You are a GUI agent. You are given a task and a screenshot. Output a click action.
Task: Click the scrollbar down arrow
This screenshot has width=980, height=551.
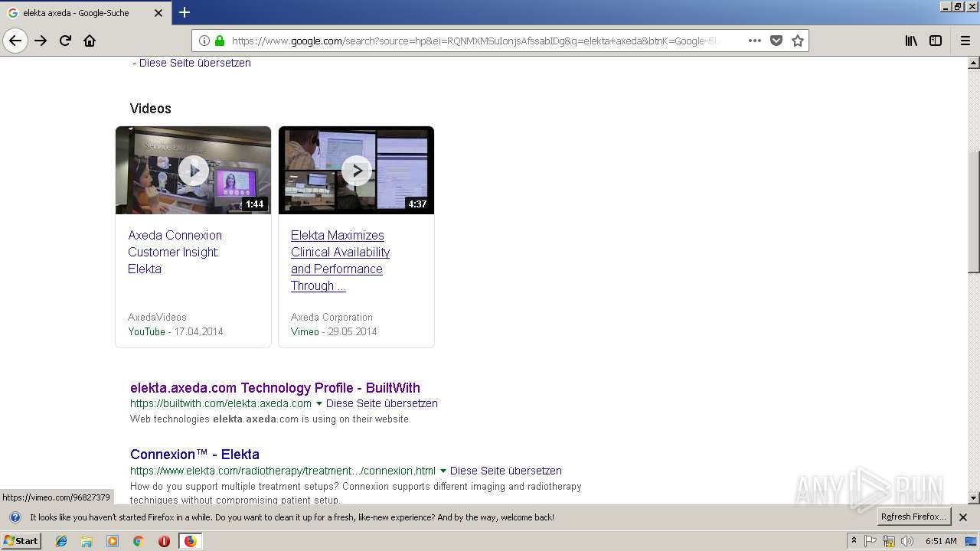974,498
